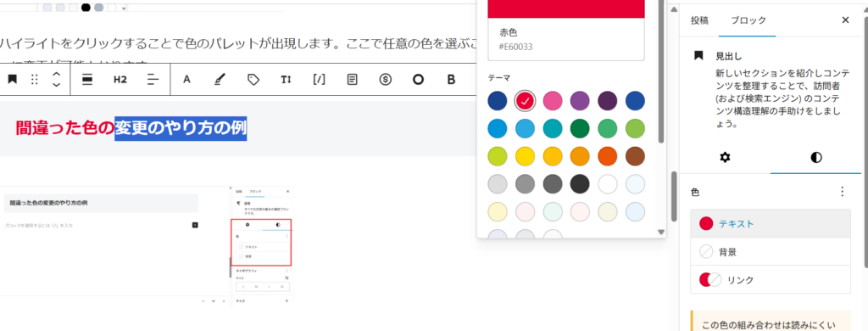Open the half-circle styles tab
The width and height of the screenshot is (868, 331).
pos(816,158)
